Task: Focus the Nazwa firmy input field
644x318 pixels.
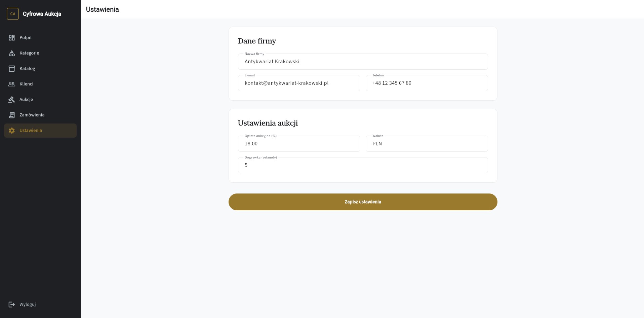Action: coord(363,62)
